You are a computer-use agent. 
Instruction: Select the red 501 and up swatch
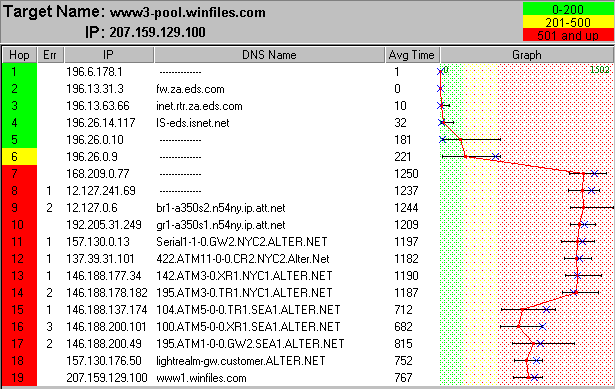pos(568,35)
